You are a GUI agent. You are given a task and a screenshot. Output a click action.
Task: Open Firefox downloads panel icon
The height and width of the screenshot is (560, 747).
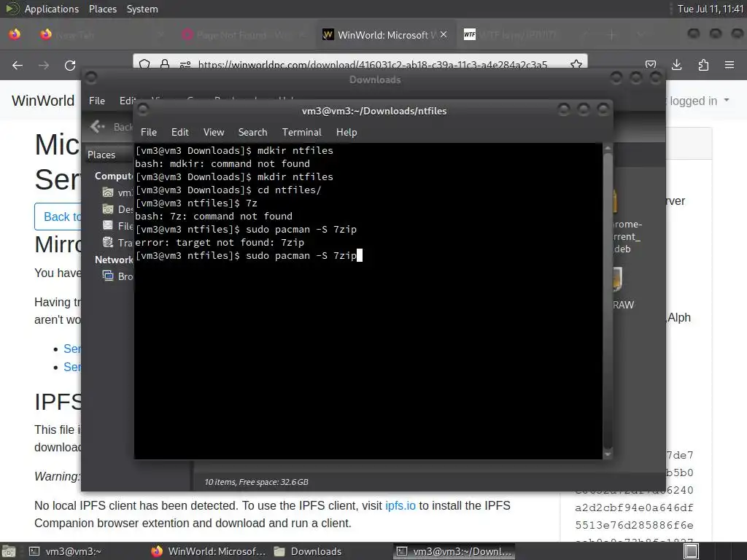tap(676, 65)
